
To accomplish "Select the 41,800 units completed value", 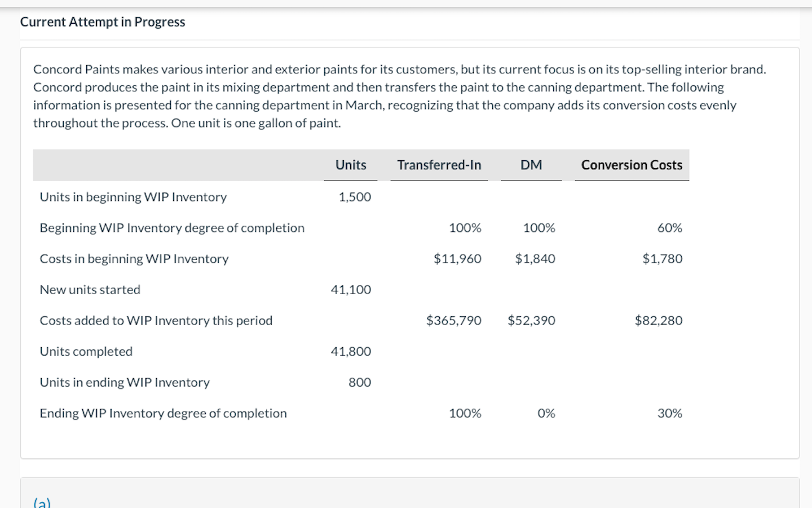I will coord(351,352).
